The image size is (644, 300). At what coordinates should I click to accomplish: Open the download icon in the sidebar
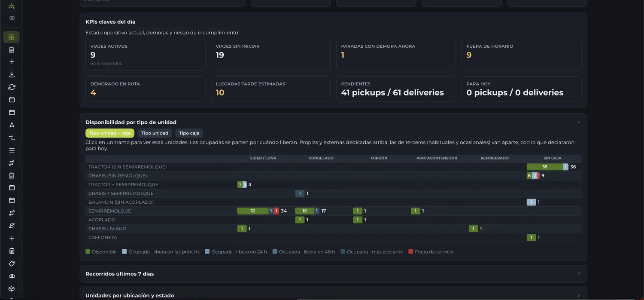coord(12,74)
